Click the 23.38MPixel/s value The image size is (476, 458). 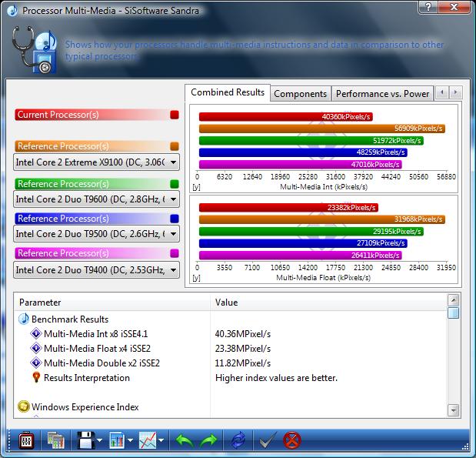[x=243, y=348]
